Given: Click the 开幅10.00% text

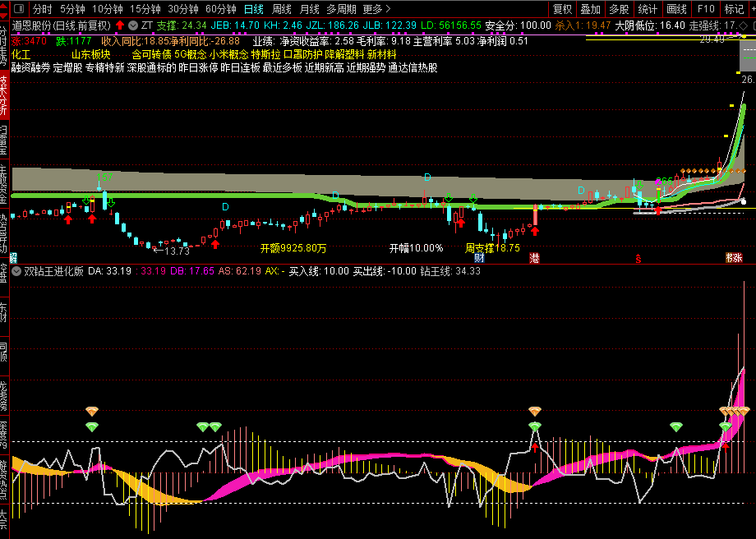Looking at the screenshot, I should (416, 248).
